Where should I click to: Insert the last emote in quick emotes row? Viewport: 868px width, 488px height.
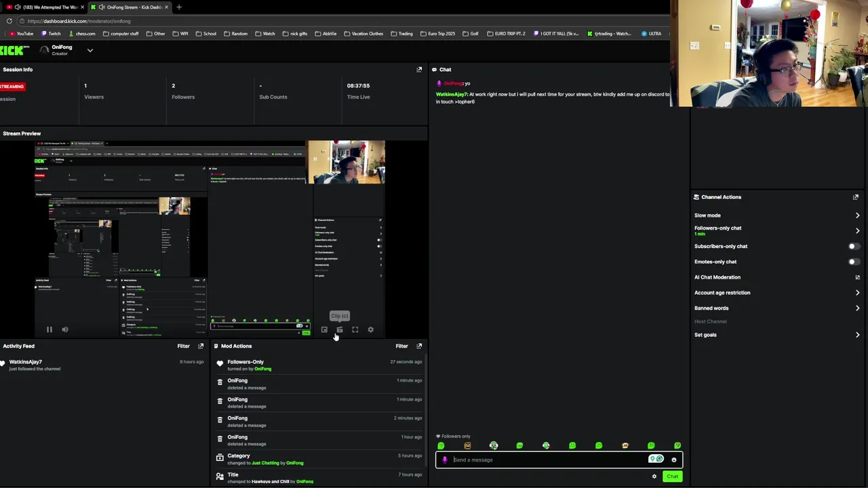point(677,445)
